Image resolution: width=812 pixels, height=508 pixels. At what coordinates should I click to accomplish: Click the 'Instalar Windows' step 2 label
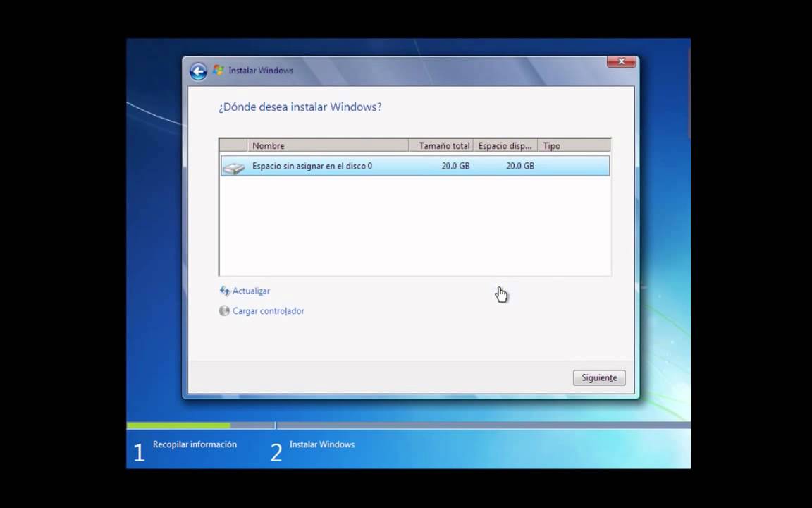[322, 445]
